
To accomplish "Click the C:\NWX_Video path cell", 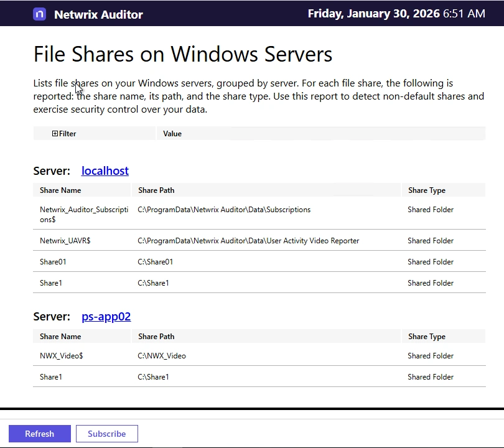I will (x=162, y=356).
